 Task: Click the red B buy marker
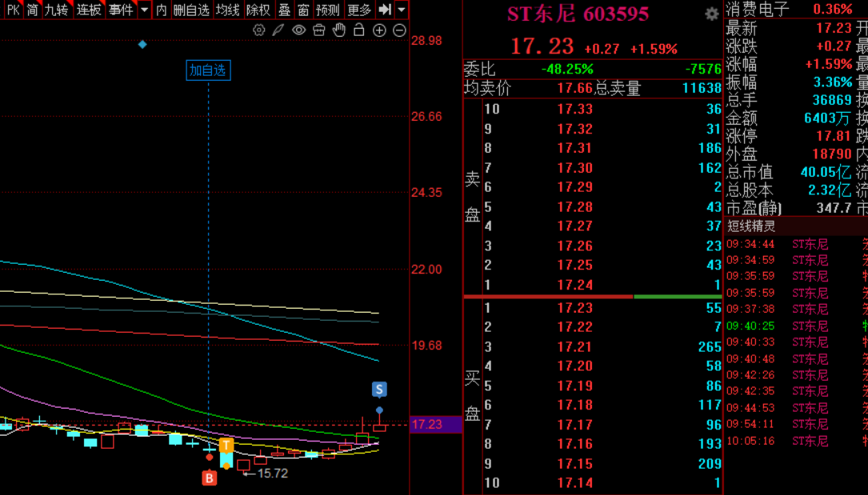[210, 478]
